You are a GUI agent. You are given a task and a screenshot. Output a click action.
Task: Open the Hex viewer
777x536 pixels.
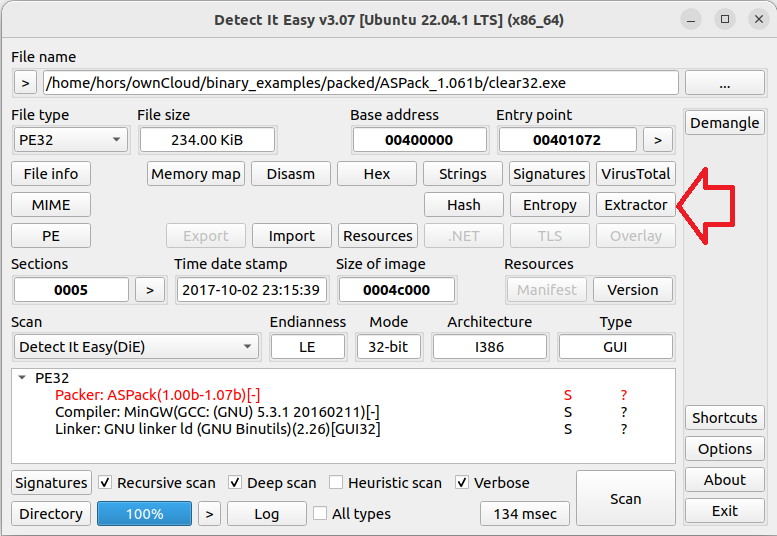tap(377, 174)
